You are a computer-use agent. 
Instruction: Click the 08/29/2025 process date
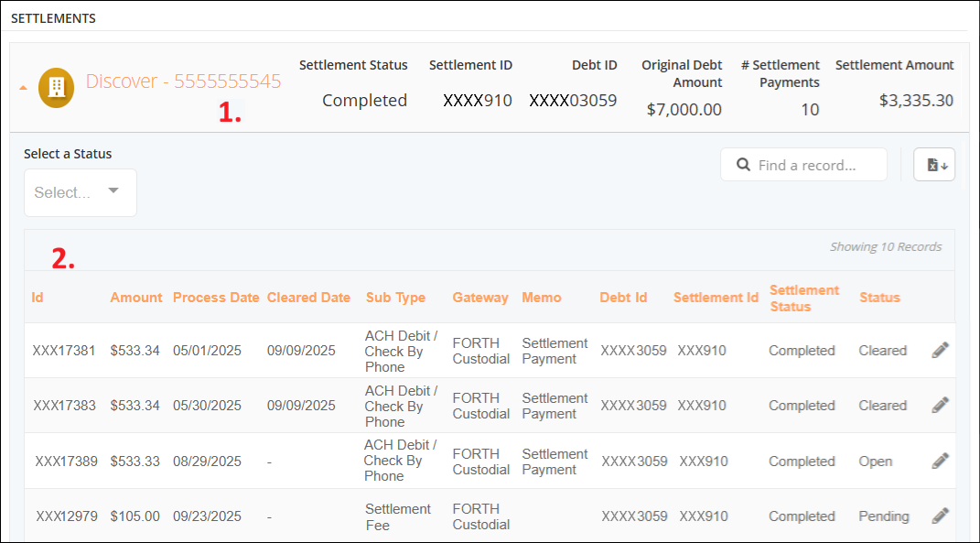pos(208,462)
